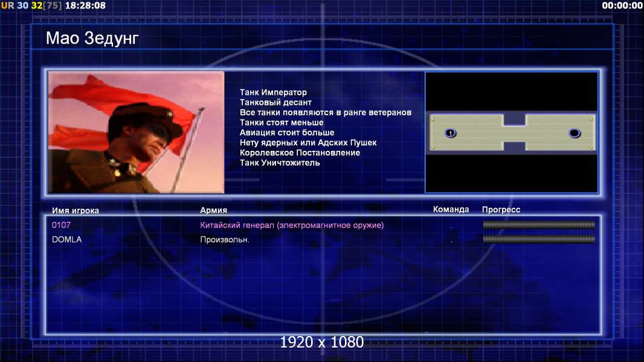This screenshot has height=362, width=644.
Task: Click 'Нету ядерных или Адских Пушек'
Action: coord(308,142)
